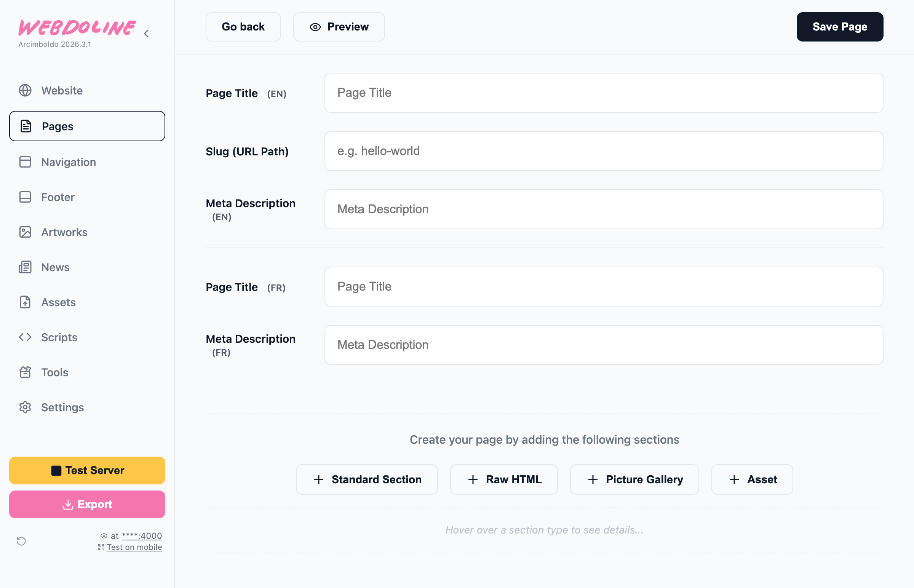This screenshot has height=588, width=914.
Task: Open the Assets upload section
Action: click(x=58, y=302)
